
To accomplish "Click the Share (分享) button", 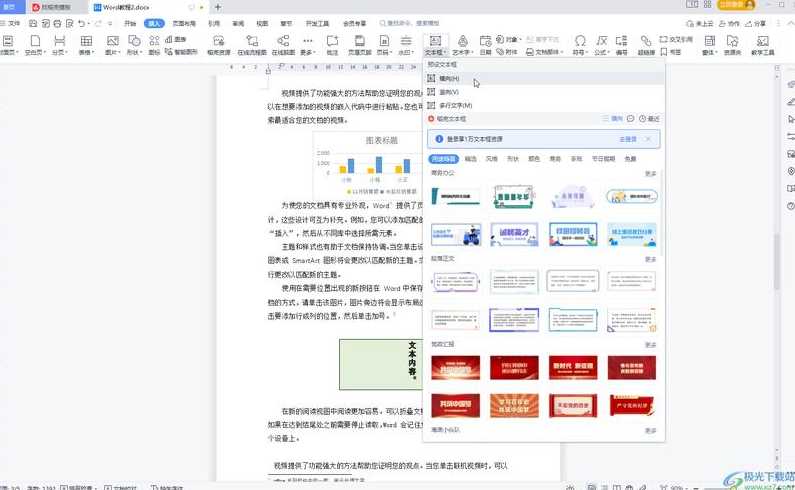I will click(755, 23).
